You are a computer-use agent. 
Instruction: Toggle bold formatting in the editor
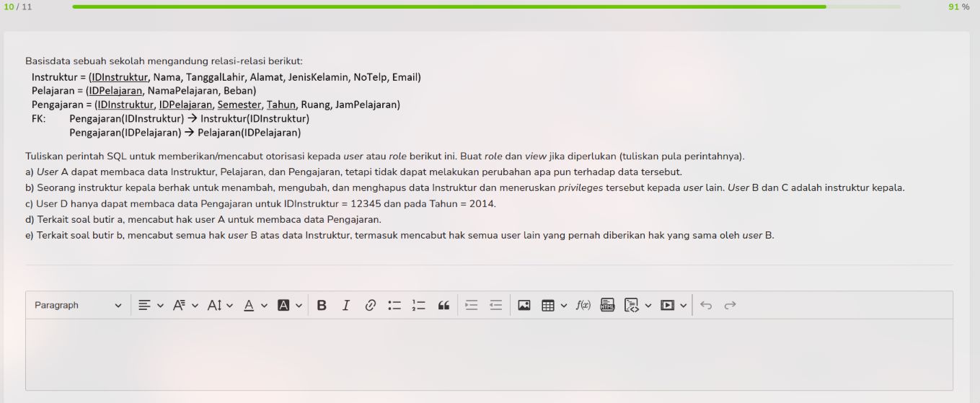click(322, 306)
